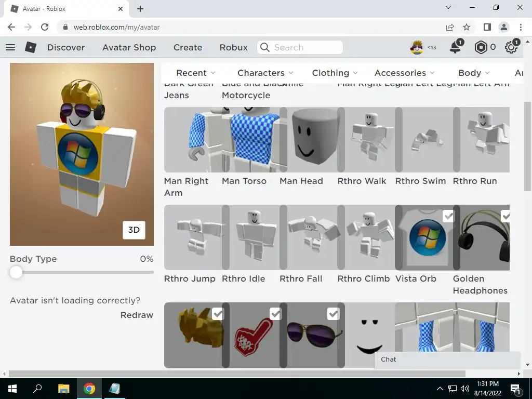View site lock information icon

tap(65, 27)
